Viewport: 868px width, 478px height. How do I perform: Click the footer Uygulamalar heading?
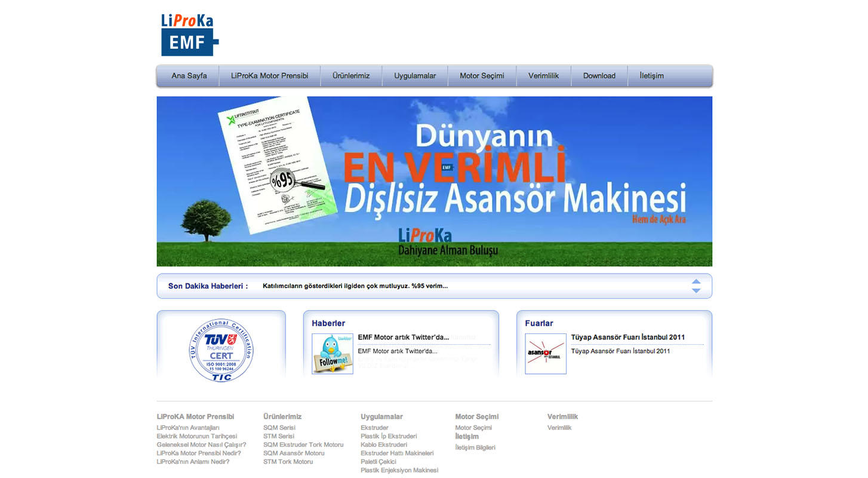[x=381, y=416]
